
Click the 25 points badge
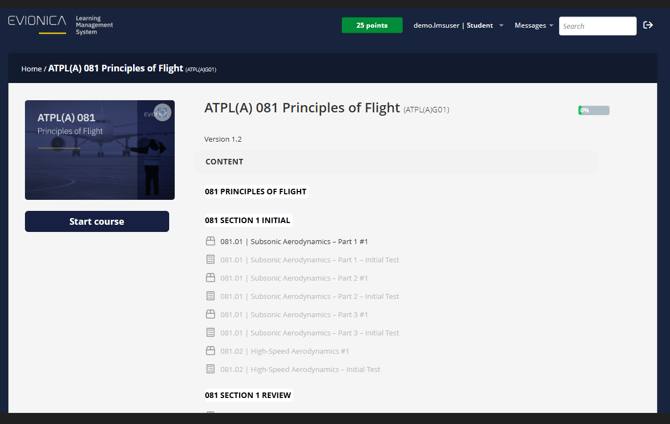pos(372,25)
